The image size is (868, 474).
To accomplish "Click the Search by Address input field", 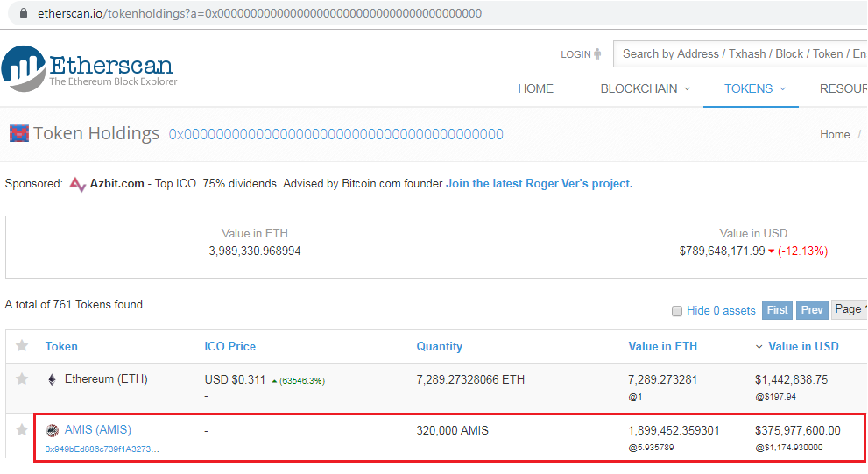I will pyautogui.click(x=740, y=53).
